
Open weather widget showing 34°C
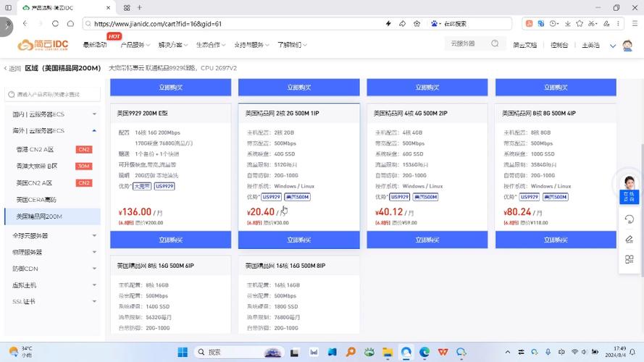[x=20, y=352]
